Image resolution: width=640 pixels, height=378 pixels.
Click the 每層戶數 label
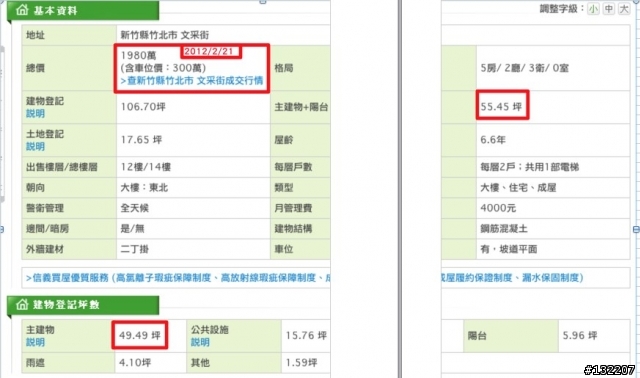coord(293,167)
